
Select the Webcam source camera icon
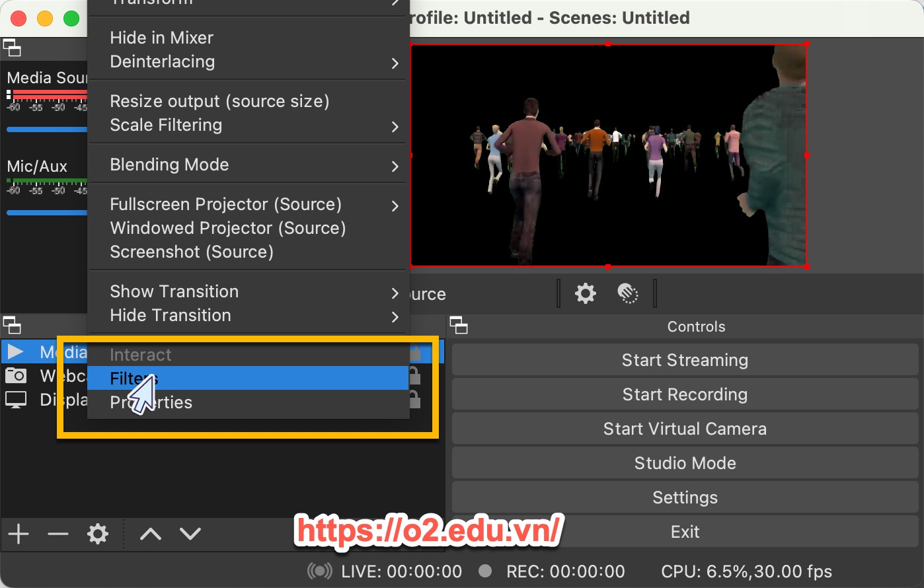coord(15,375)
